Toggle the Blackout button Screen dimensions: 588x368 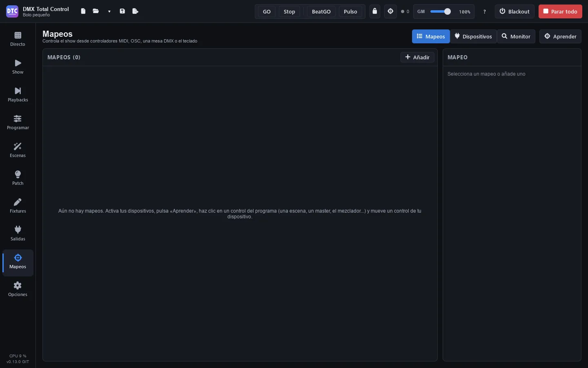[x=514, y=11]
